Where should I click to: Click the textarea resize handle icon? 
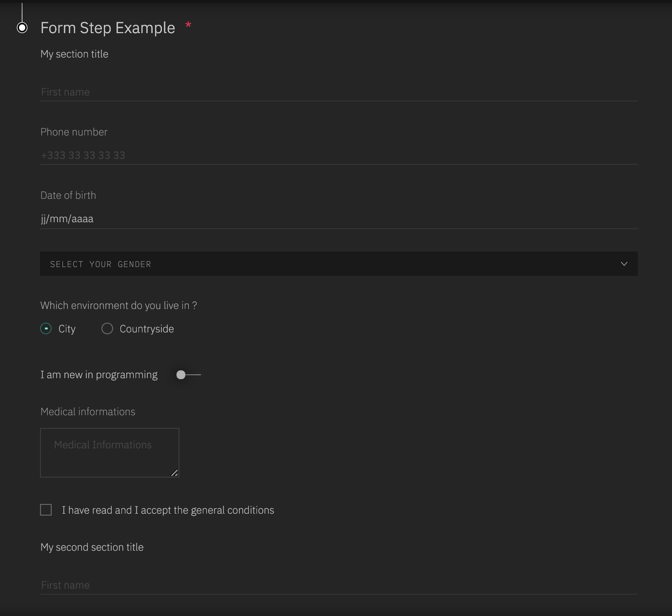point(175,473)
